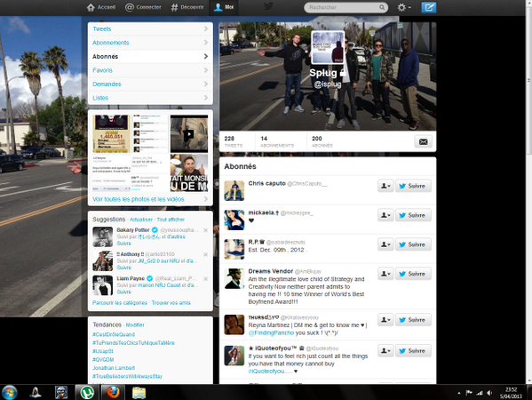
Task: Open user actions dropdown for R.P.
Action: (x=385, y=244)
